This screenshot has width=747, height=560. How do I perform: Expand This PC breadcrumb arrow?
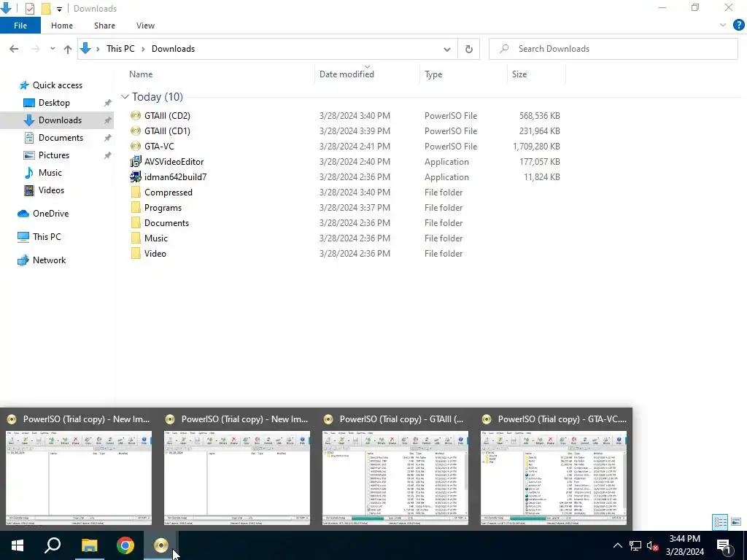click(143, 49)
